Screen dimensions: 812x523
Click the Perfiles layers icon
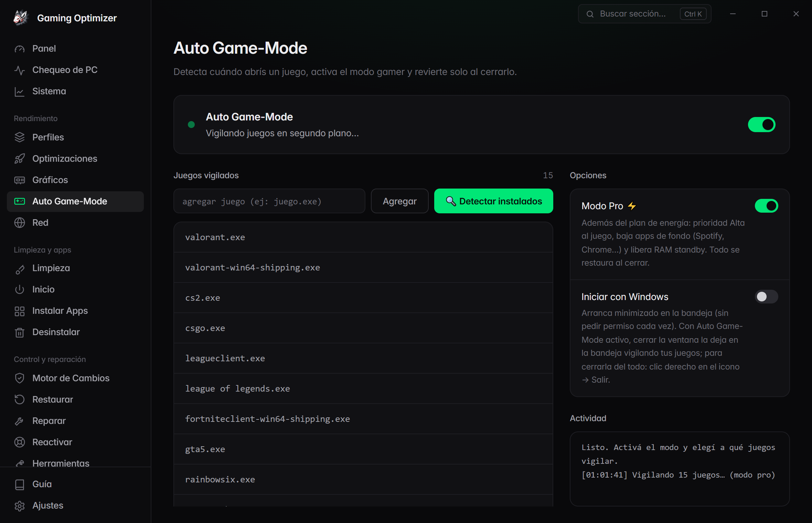tap(20, 138)
